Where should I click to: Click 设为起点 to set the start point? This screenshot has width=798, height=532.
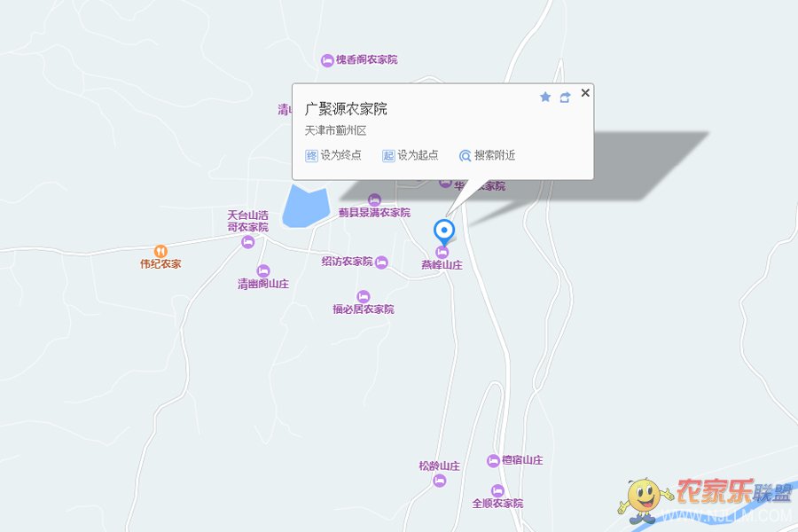[x=411, y=155]
